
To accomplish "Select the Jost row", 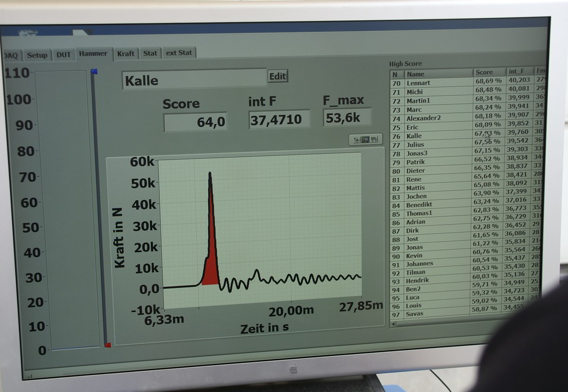I will (412, 239).
